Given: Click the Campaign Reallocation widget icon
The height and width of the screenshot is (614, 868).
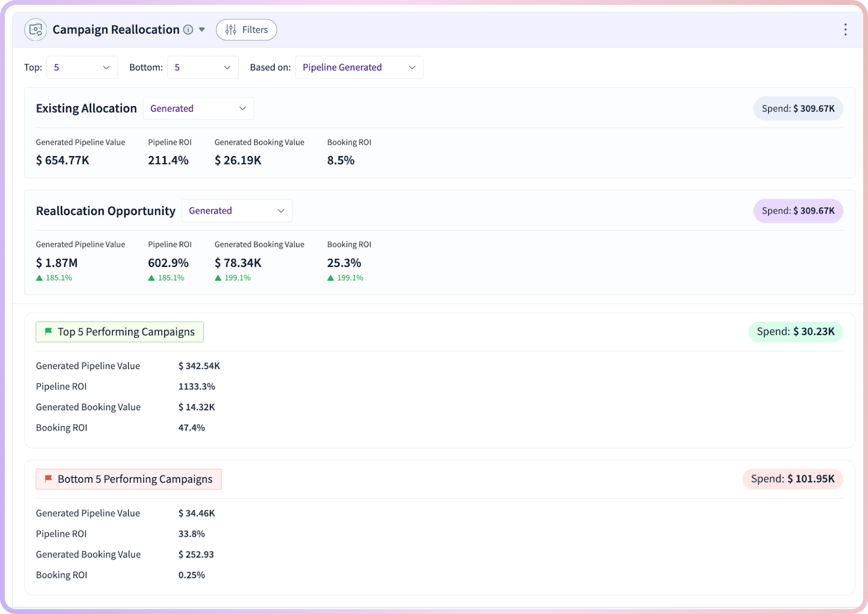Looking at the screenshot, I should tap(35, 29).
